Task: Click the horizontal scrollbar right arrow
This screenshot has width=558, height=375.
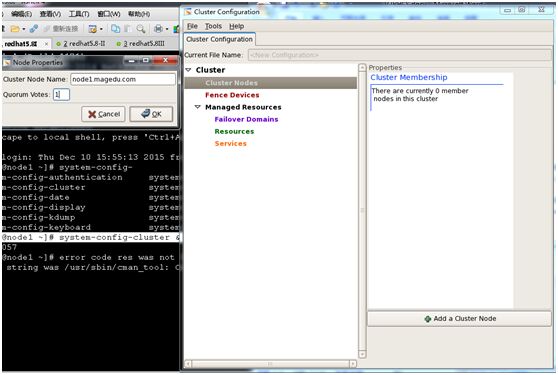Action: click(x=353, y=364)
